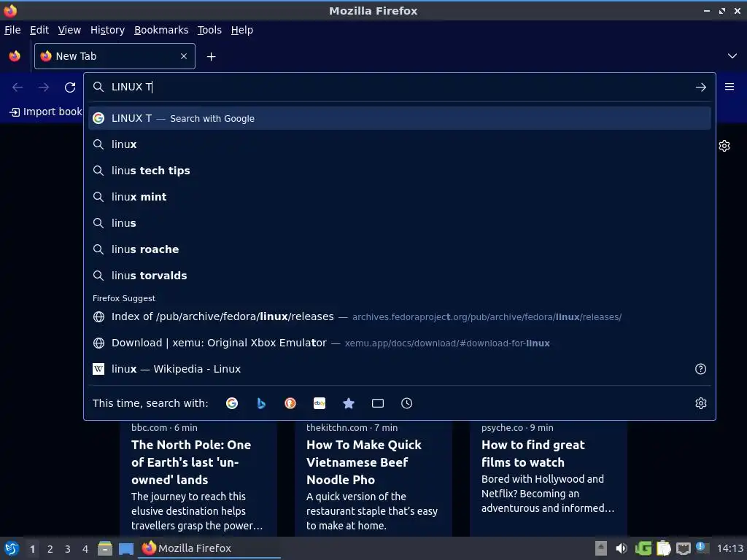Click the green network tray icon

[x=643, y=548]
